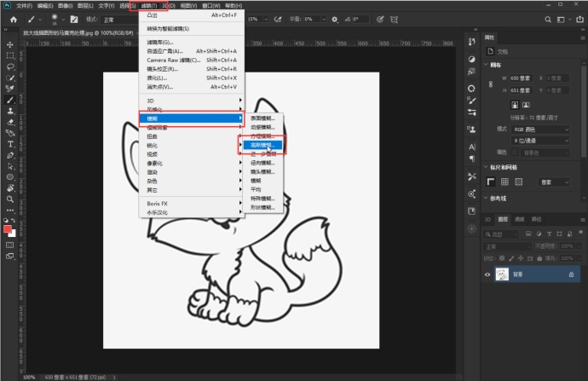
Task: Click the 填色 fill color swatch
Action: tap(515, 153)
